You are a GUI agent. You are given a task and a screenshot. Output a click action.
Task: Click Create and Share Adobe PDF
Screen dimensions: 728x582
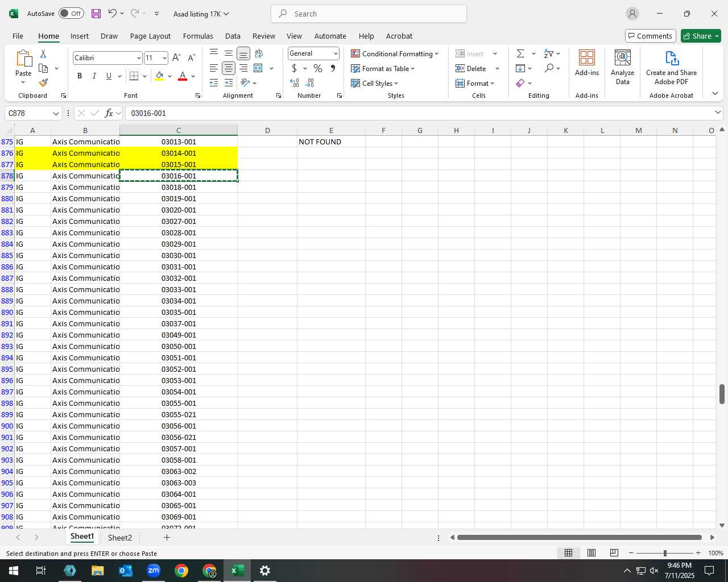(671, 67)
